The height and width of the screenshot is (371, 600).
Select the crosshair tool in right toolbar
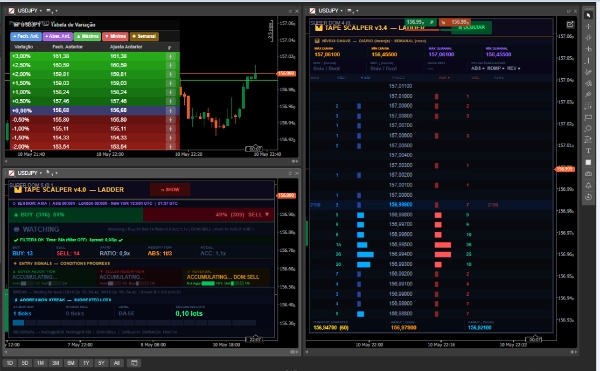588,26
